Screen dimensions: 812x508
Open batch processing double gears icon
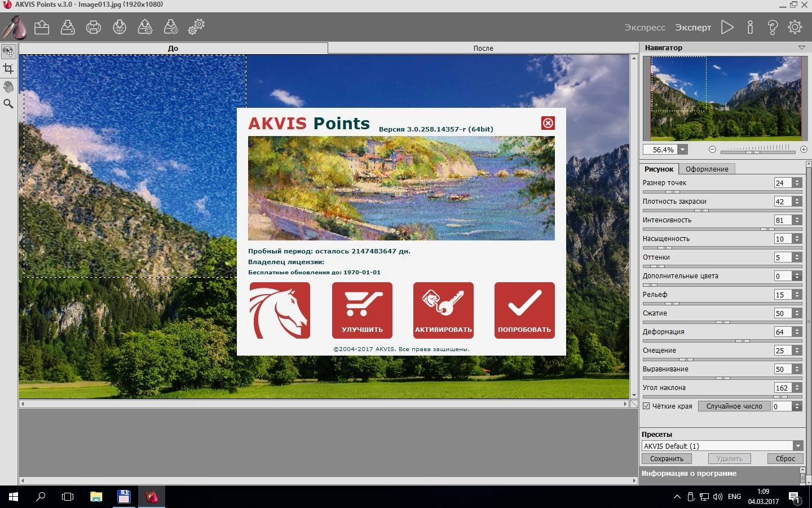(x=196, y=27)
